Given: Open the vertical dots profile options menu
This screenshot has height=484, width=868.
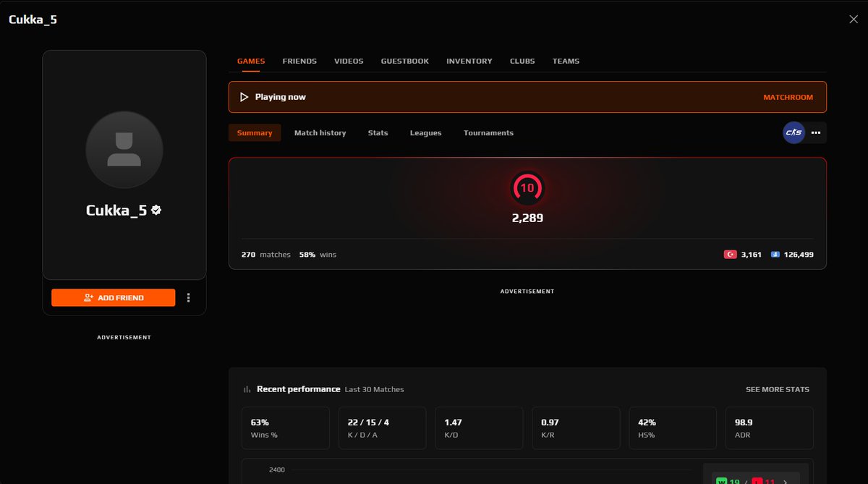Looking at the screenshot, I should pyautogui.click(x=189, y=297).
